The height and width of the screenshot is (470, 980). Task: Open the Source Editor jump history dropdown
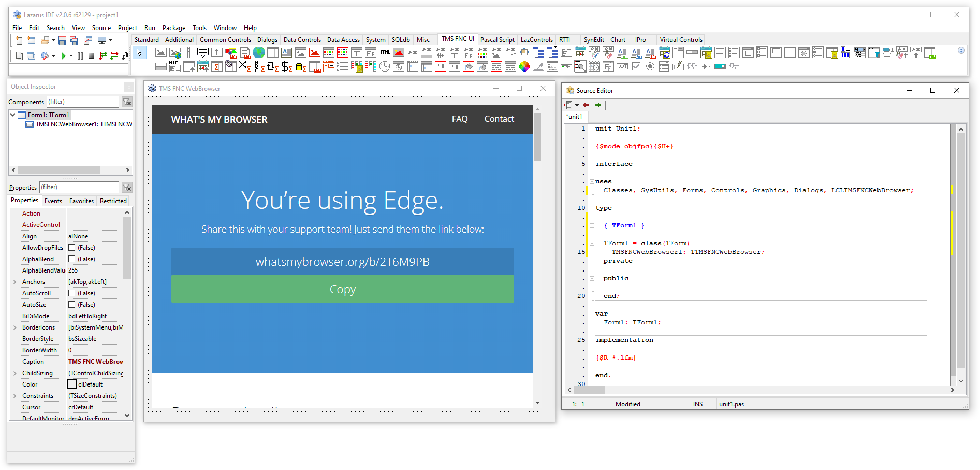(577, 105)
